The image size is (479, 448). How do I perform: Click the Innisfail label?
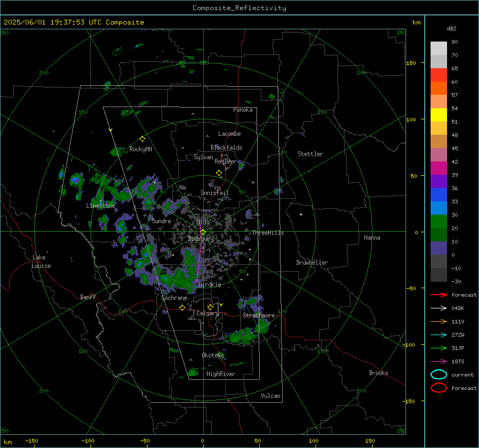(214, 193)
